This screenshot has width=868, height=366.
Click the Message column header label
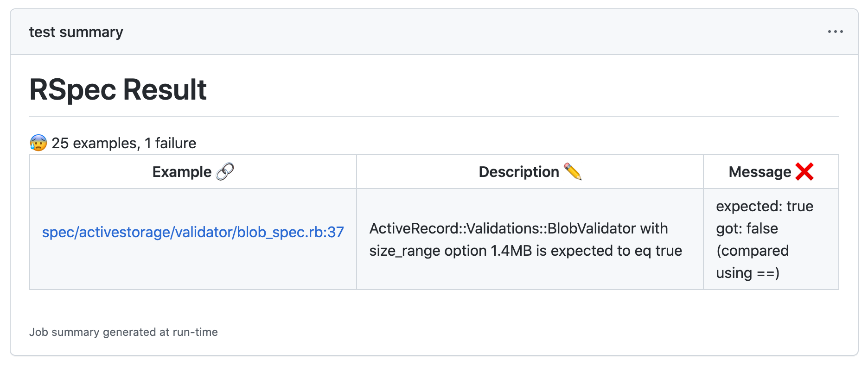click(x=760, y=172)
